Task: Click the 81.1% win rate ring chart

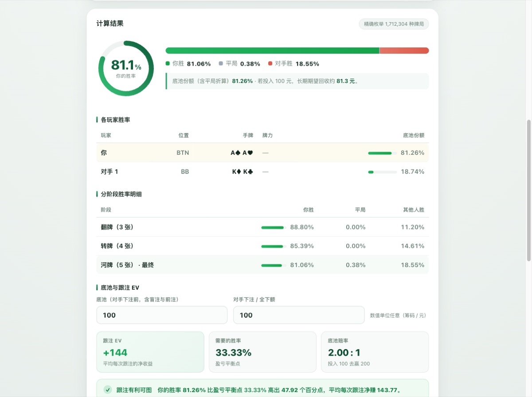Action: tap(126, 68)
